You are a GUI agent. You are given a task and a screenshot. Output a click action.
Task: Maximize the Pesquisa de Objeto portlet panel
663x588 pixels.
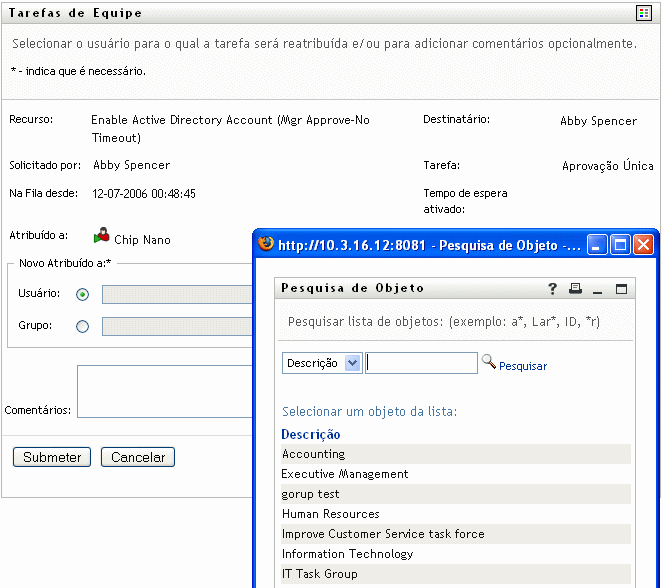click(621, 289)
